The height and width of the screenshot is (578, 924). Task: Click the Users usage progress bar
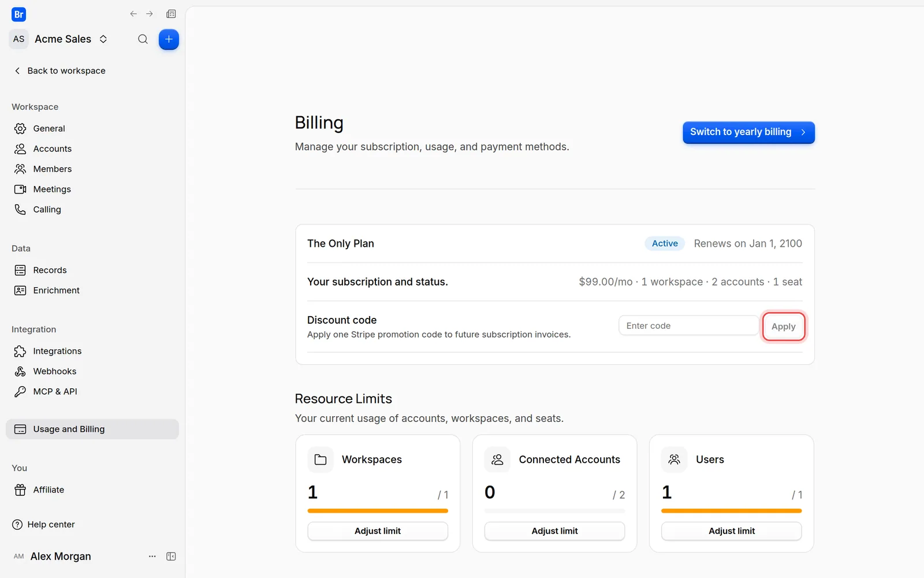coord(731,511)
